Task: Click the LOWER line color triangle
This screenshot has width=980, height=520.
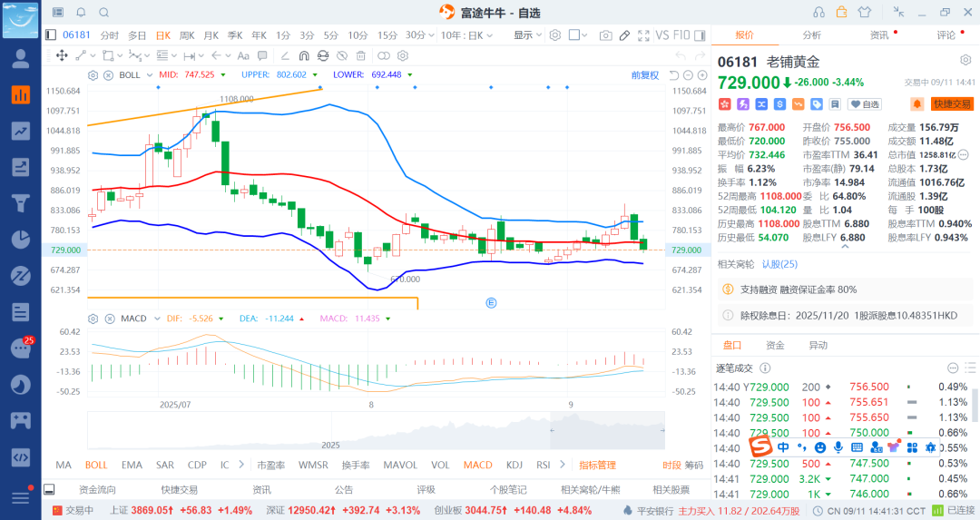Action: [x=410, y=75]
